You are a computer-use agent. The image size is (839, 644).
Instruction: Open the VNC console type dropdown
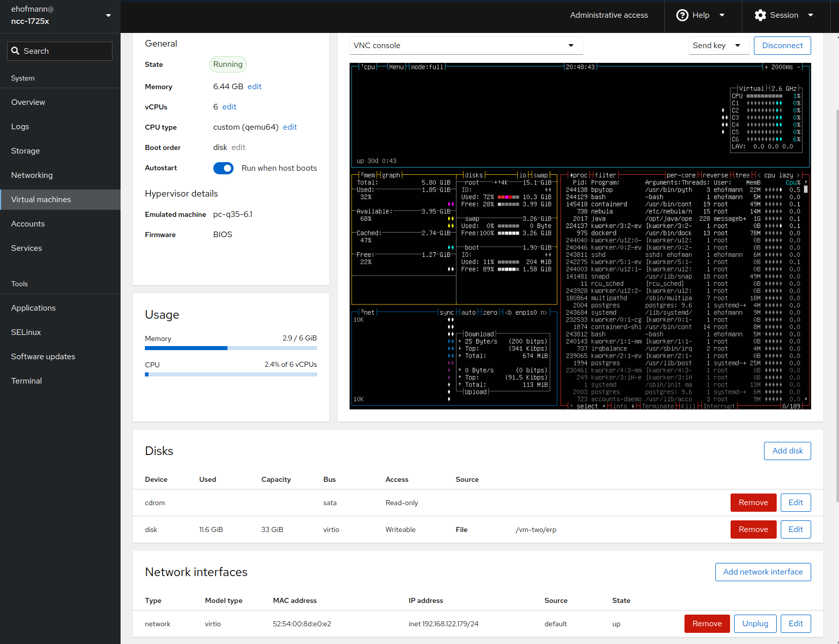tap(466, 46)
